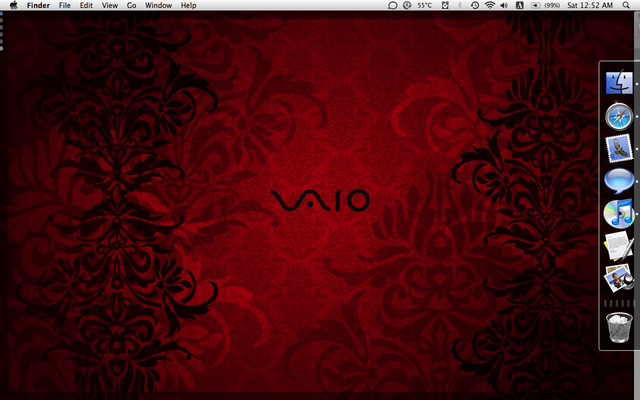Viewport: 640px width, 400px height.
Task: Open the Trash in the Dock
Action: coord(619,327)
